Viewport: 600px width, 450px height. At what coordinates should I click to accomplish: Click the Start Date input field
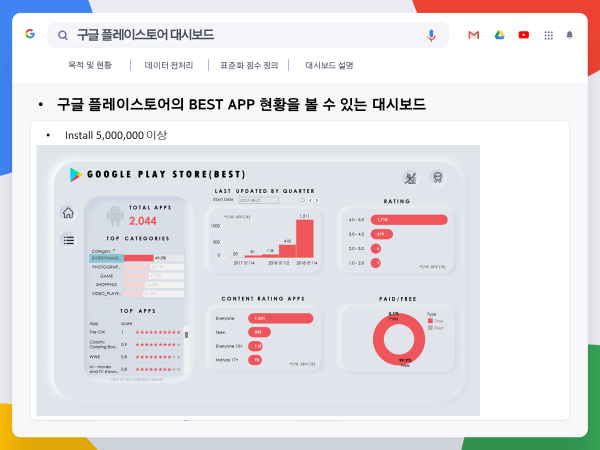point(258,200)
